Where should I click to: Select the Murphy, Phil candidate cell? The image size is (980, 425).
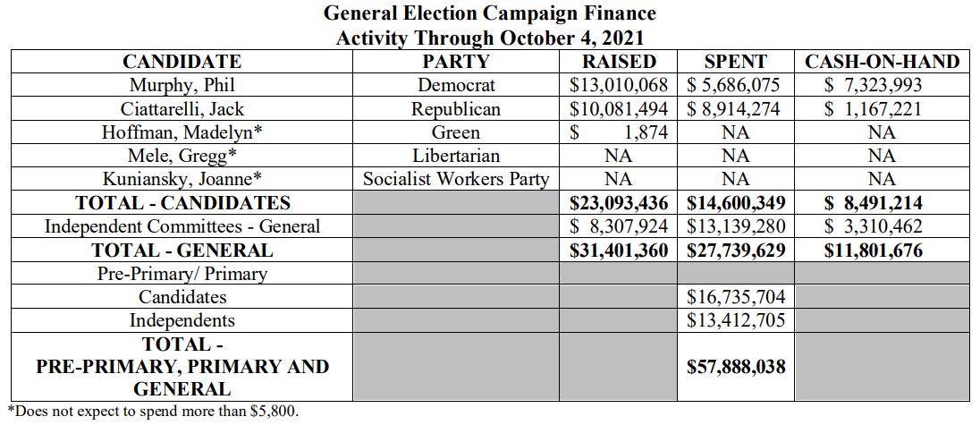pyautogui.click(x=182, y=86)
